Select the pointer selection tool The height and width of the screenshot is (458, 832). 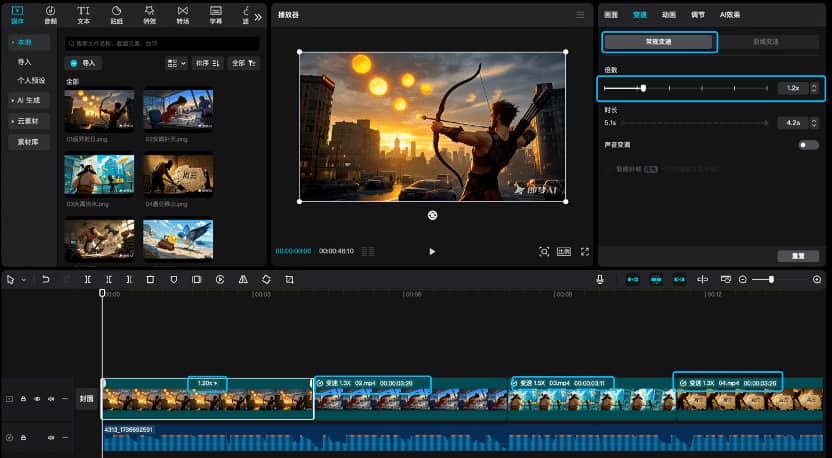[x=11, y=280]
